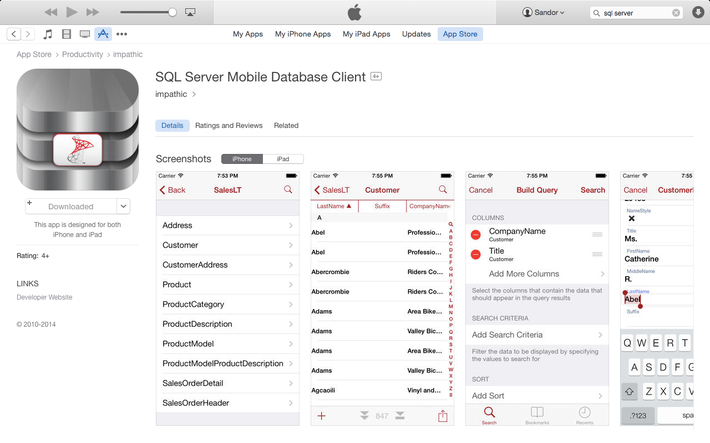Open the ProductDescription table row

pyautogui.click(x=228, y=324)
